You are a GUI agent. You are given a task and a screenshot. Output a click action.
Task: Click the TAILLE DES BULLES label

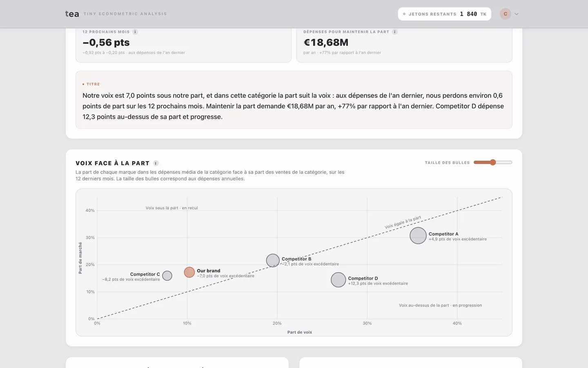pyautogui.click(x=447, y=163)
